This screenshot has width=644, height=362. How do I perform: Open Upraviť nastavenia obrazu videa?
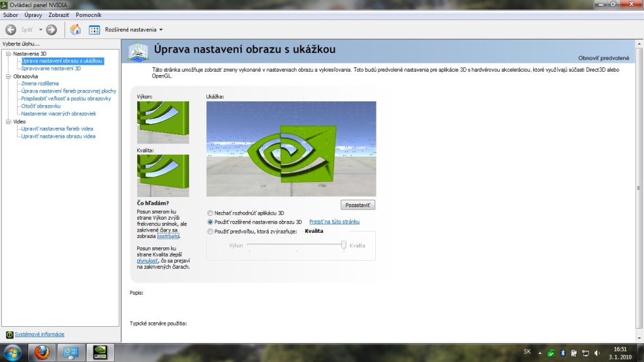[x=59, y=136]
